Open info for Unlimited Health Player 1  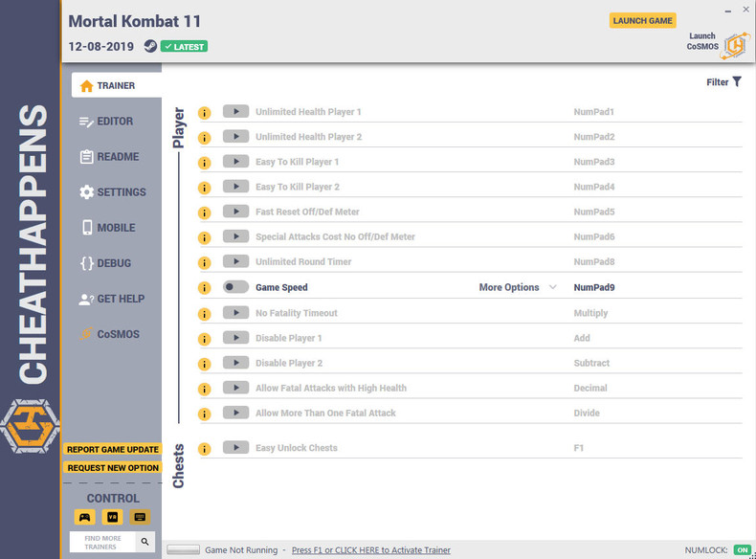pos(205,113)
